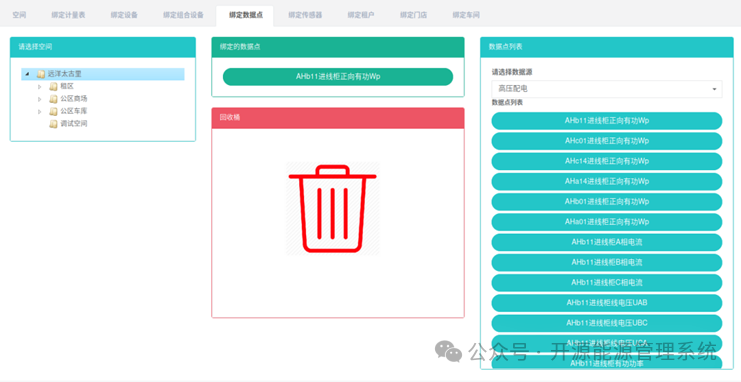Click the 请选择空间 panel header

[x=103, y=47]
